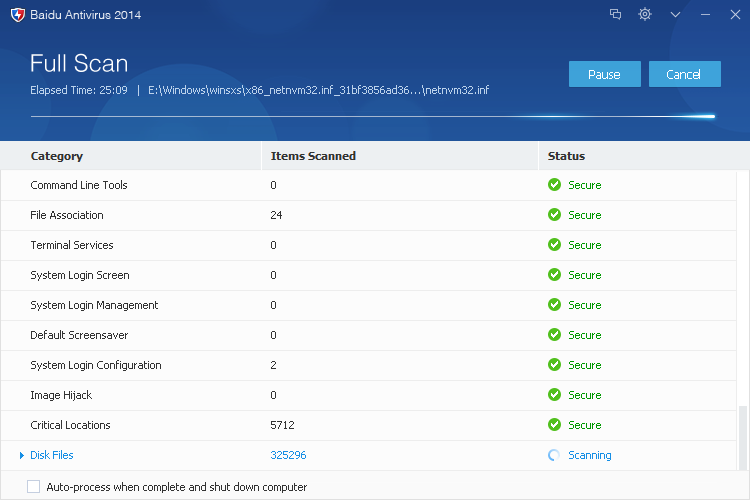Viewport: 750px width, 500px height.
Task: Expand the Disk Files row arrow
Action: pos(22,456)
